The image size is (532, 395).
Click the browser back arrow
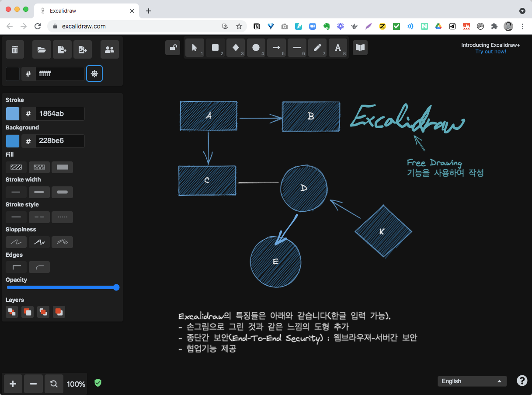(x=10, y=26)
